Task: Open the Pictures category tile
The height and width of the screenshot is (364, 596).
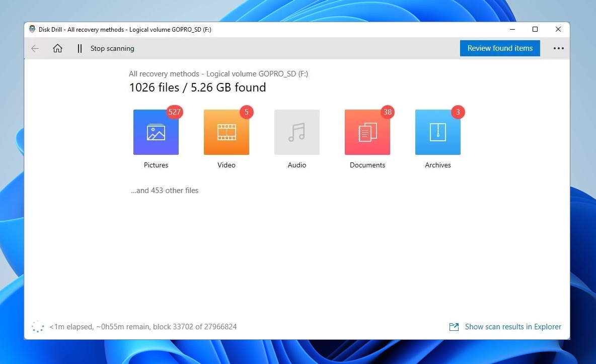Action: 156,132
